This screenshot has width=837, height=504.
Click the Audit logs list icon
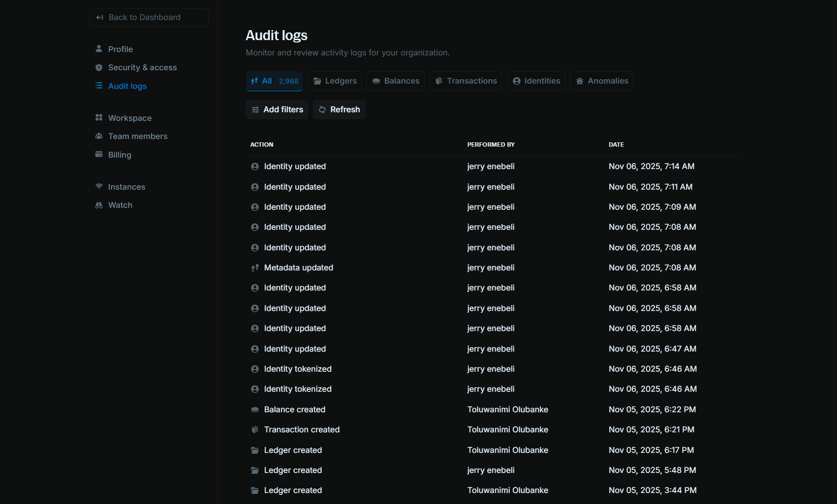pyautogui.click(x=98, y=86)
